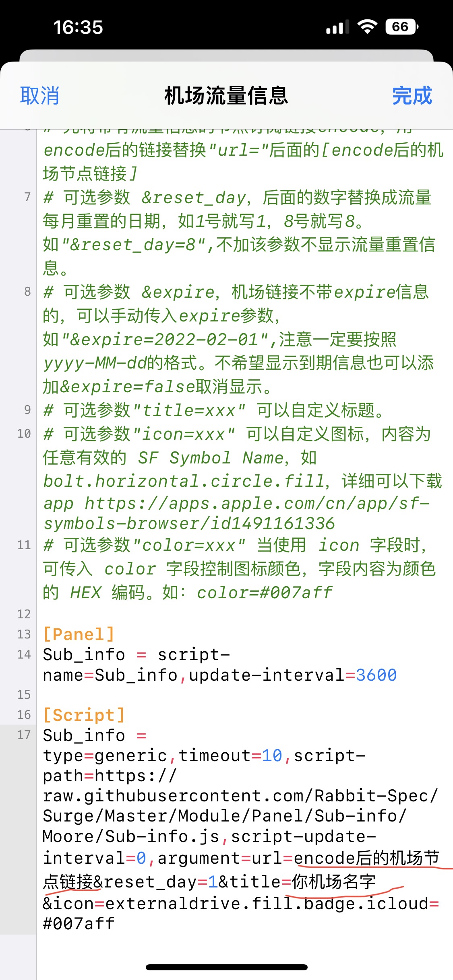Tap 取消 to cancel editing
The width and height of the screenshot is (453, 980).
pos(39,96)
